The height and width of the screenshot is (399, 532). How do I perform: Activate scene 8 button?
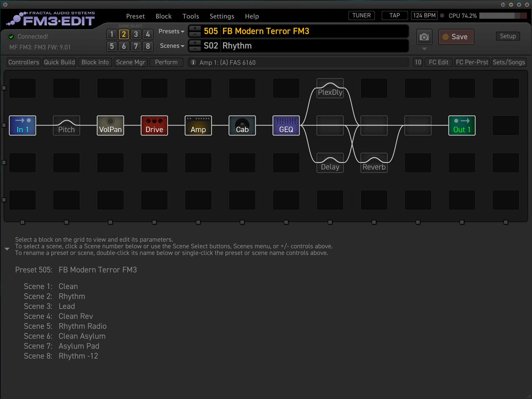(x=148, y=46)
